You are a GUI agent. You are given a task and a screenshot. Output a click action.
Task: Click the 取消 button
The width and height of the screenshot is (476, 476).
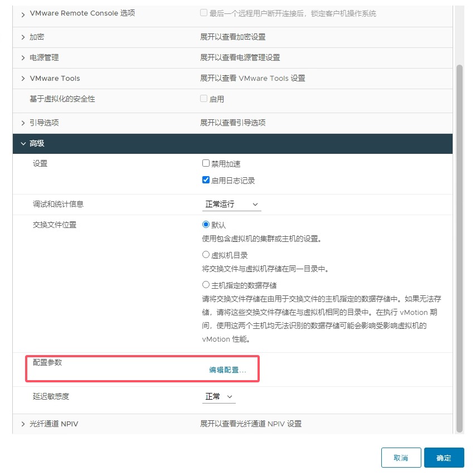click(401, 458)
